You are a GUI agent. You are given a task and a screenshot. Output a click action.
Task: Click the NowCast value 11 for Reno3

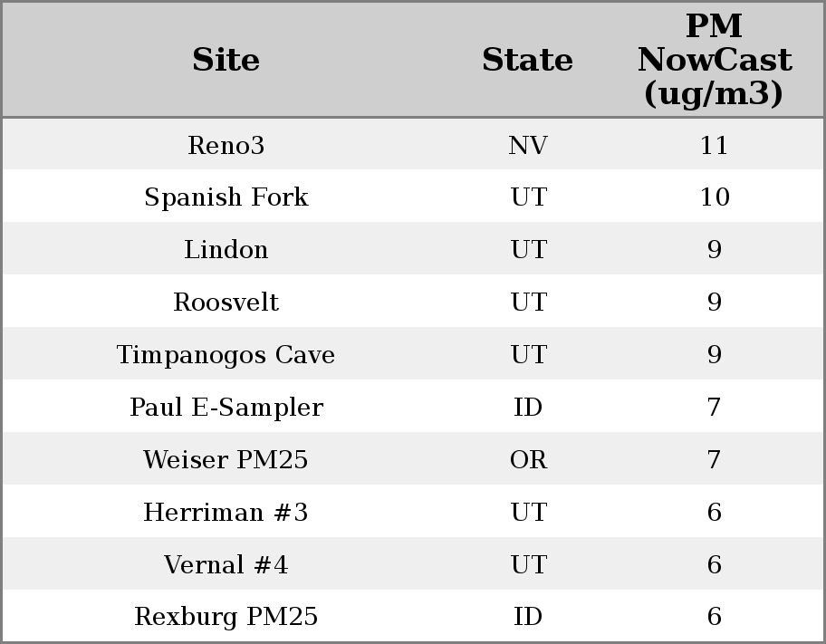coord(714,146)
